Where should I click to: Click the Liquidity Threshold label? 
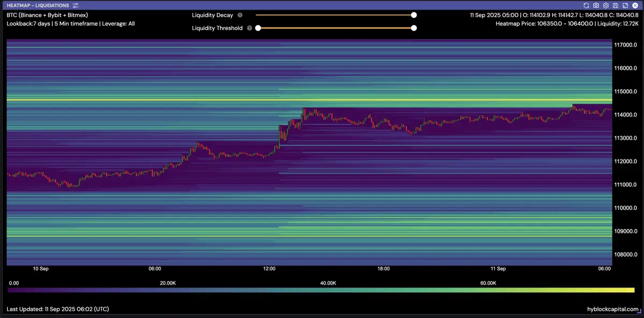point(217,28)
